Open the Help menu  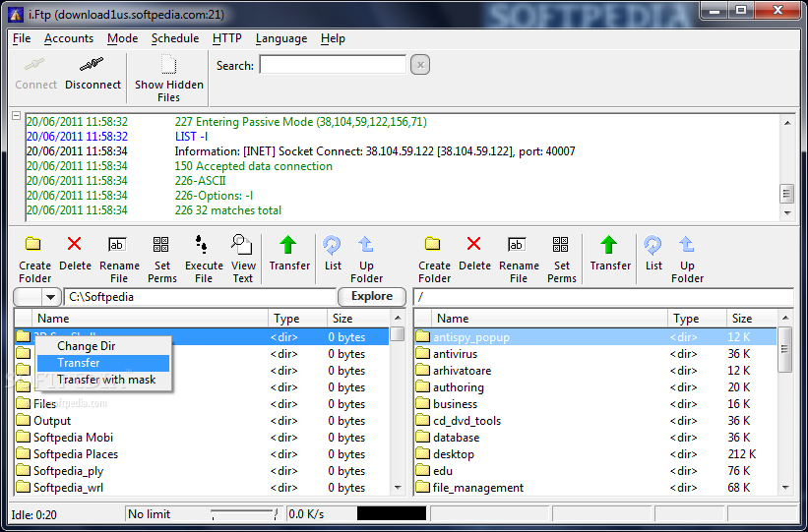333,38
